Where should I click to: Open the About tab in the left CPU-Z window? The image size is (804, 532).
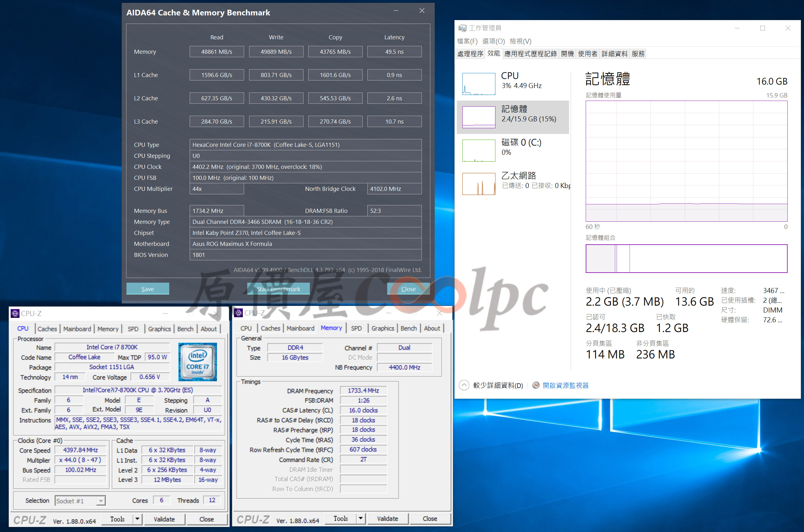pos(209,329)
